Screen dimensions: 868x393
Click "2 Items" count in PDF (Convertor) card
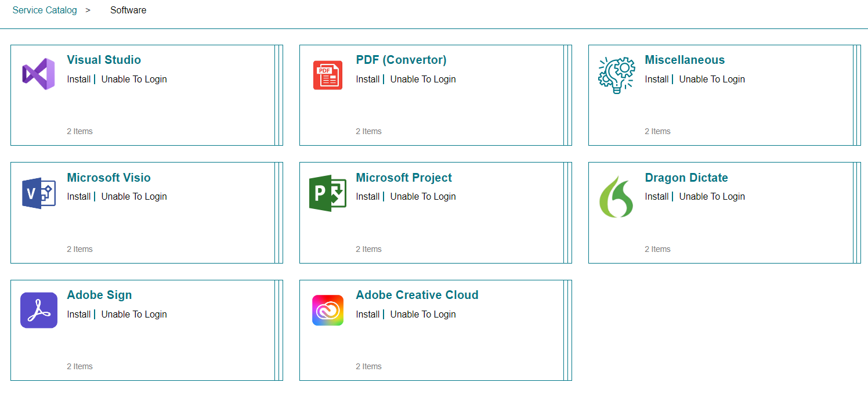pos(368,131)
